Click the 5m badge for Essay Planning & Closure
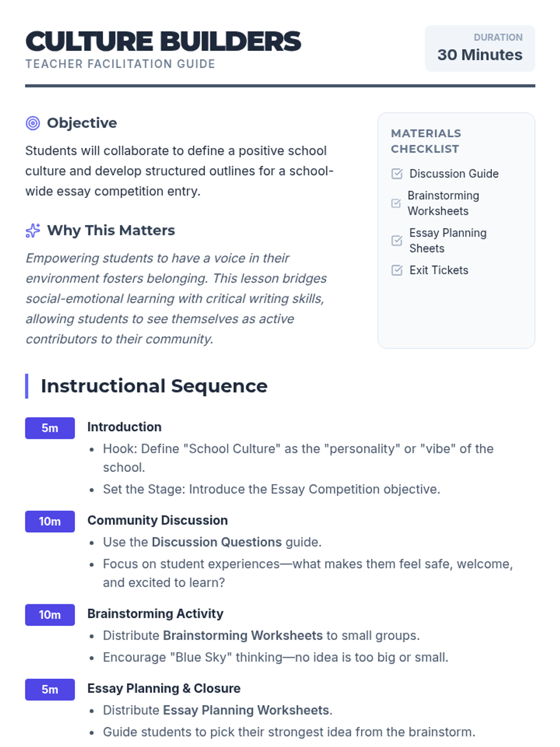Image resolution: width=560 pixels, height=747 pixels. [x=50, y=690]
